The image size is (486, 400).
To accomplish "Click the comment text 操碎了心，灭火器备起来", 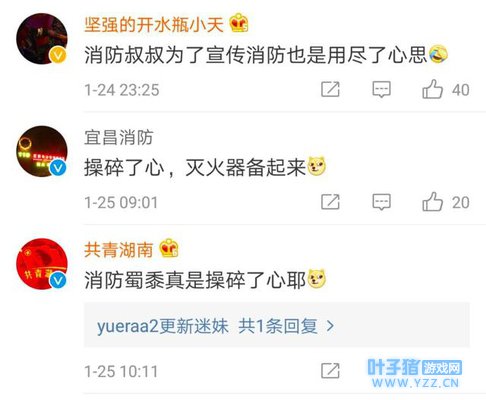I will (x=195, y=167).
